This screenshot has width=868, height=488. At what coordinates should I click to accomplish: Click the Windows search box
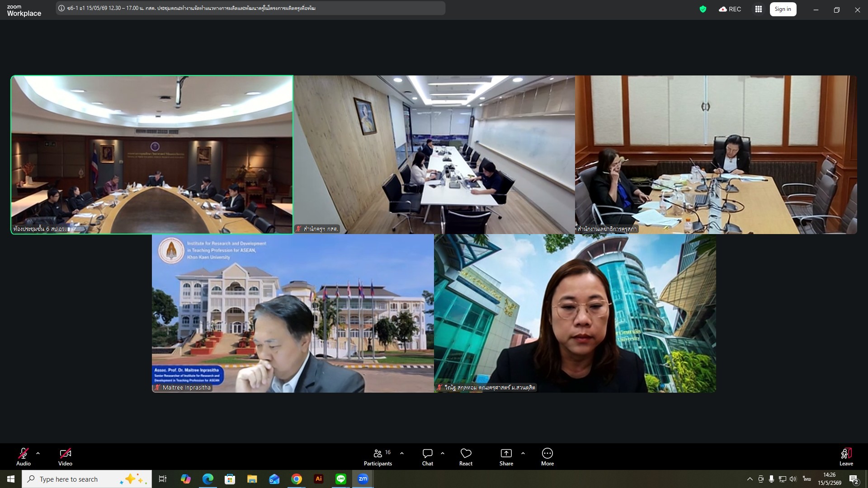click(87, 479)
